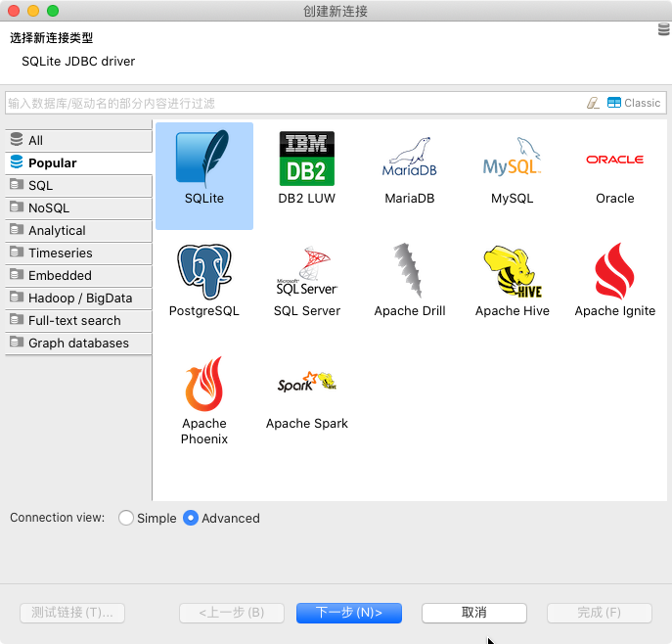Open the Embedded category

(x=79, y=276)
